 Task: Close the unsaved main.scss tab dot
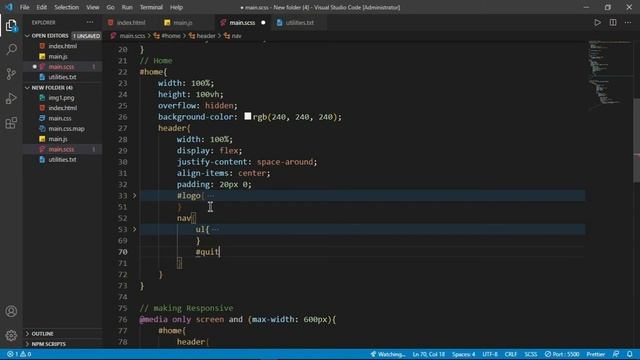(263, 22)
